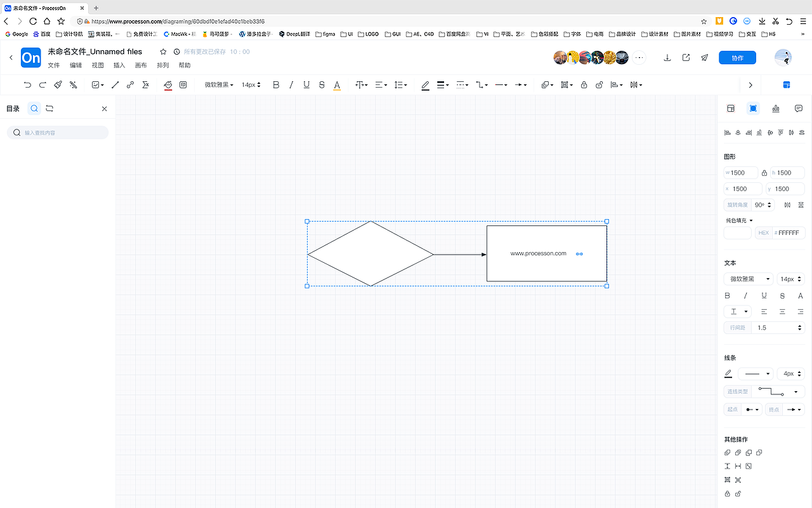Open the 插入 menu

pyautogui.click(x=119, y=65)
